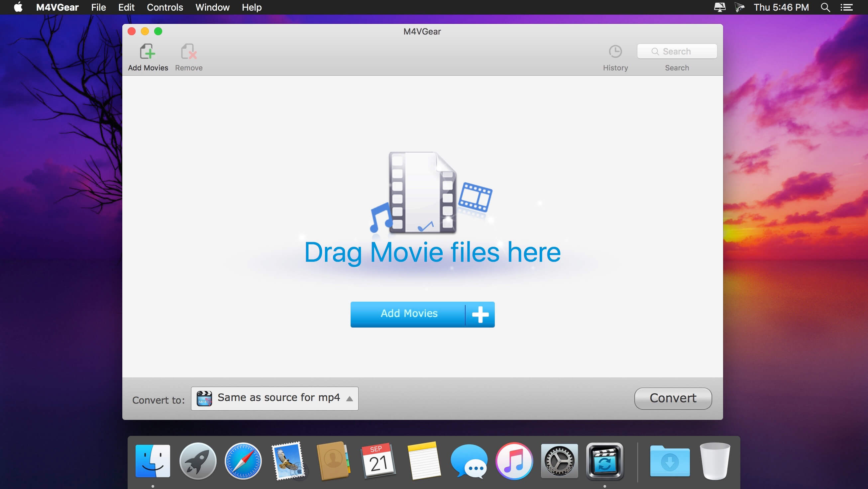Open Notes from the Dock
868x489 pixels.
[424, 461]
